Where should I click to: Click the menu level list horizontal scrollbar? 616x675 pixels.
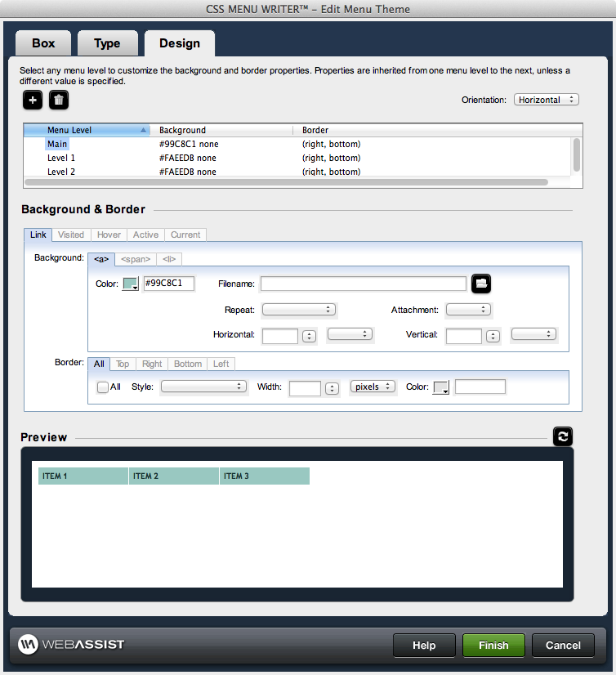tap(286, 182)
